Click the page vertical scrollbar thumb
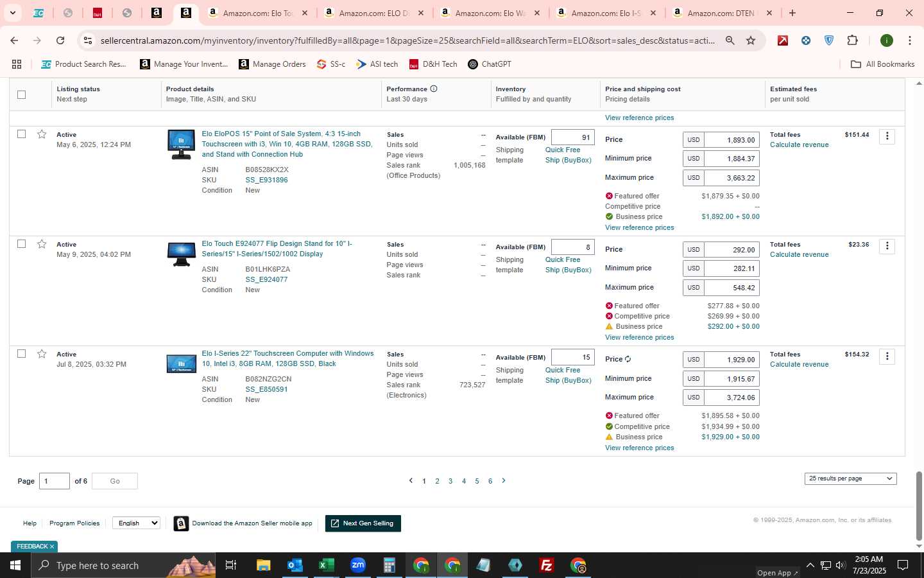Image resolution: width=924 pixels, height=578 pixels. (919, 506)
